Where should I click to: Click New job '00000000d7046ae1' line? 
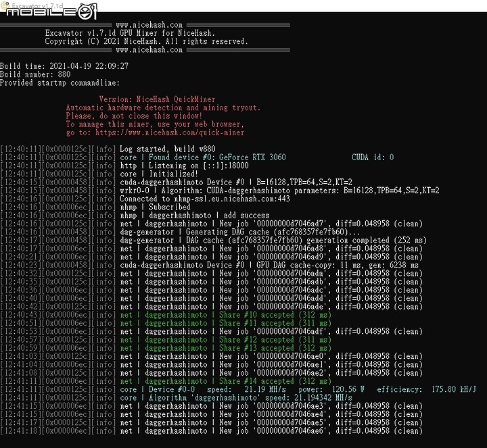point(271,364)
